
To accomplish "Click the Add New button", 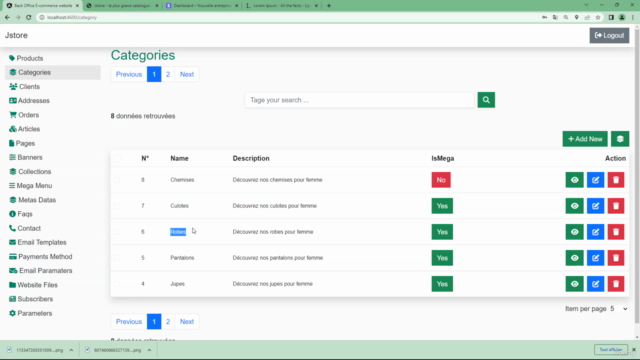I will click(585, 139).
